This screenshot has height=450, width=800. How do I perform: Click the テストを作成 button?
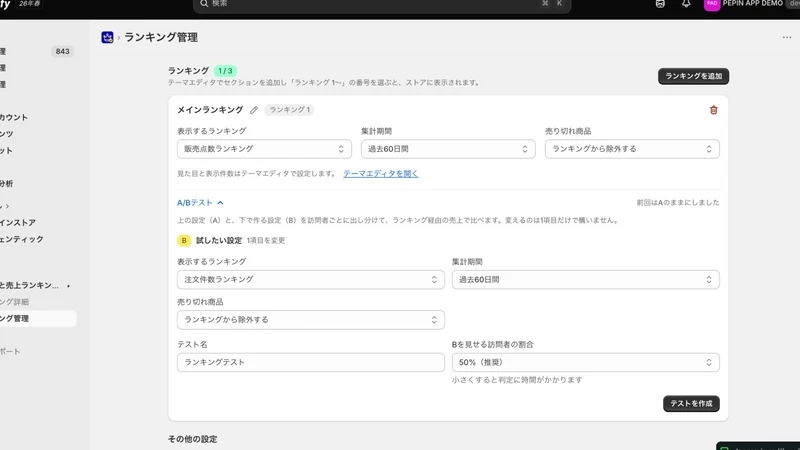pos(691,404)
